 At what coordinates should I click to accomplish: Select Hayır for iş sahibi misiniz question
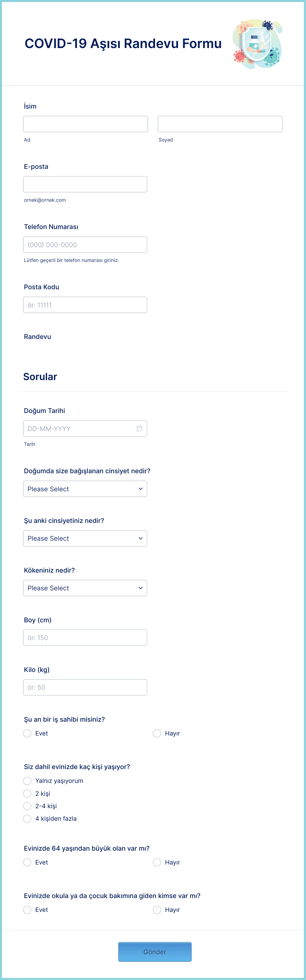157,733
